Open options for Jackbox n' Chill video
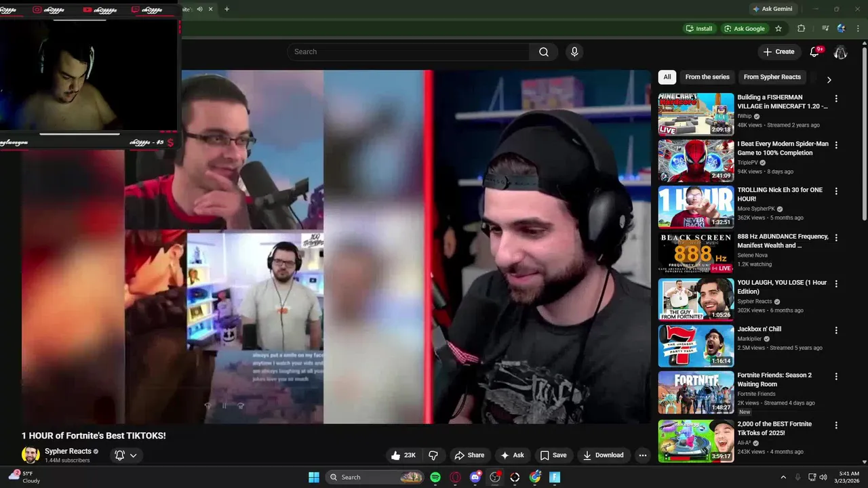 [836, 330]
